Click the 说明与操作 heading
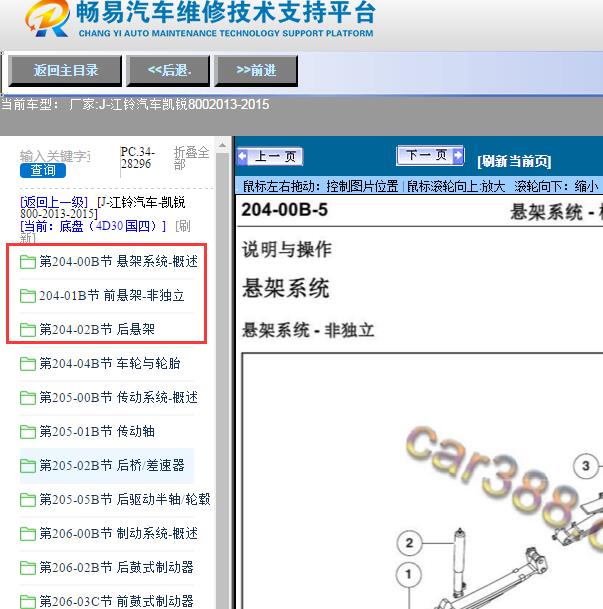Screen dimensions: 603x609 (287, 249)
